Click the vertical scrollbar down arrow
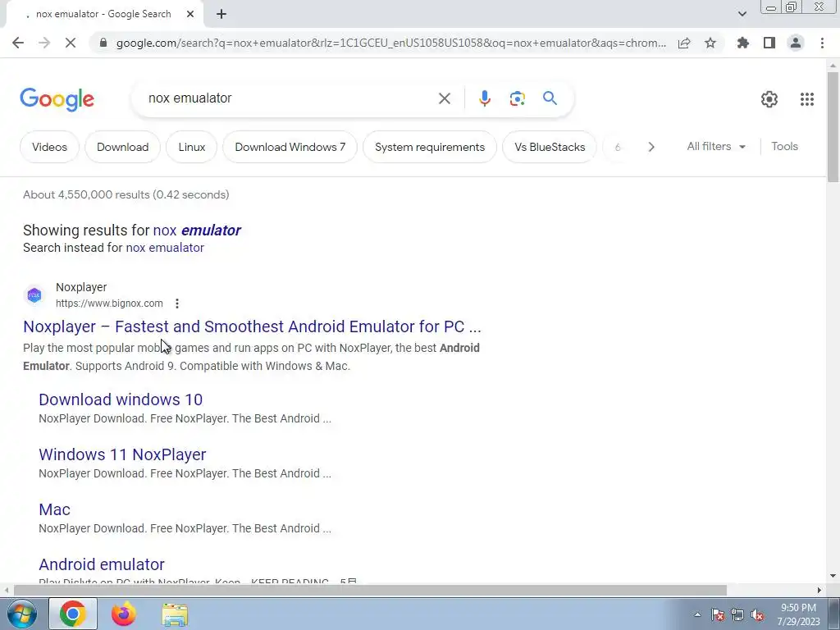The image size is (840, 630). pos(833,576)
